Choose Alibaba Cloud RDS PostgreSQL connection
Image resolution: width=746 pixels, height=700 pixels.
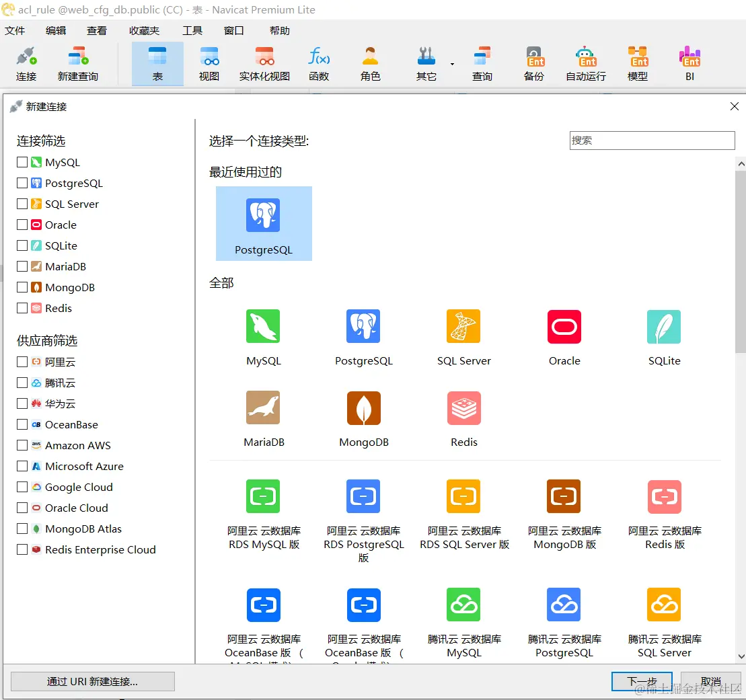pos(363,521)
